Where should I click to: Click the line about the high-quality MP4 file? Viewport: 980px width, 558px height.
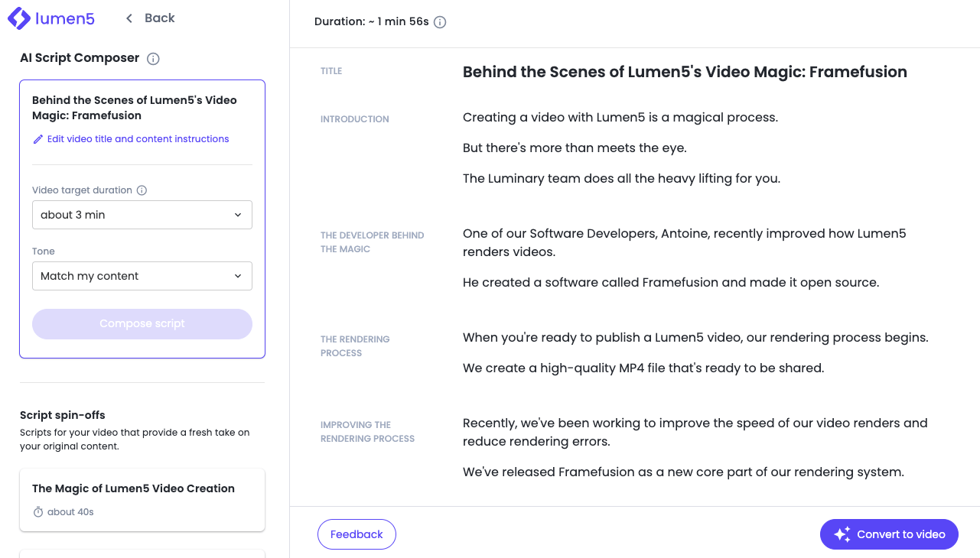643,368
